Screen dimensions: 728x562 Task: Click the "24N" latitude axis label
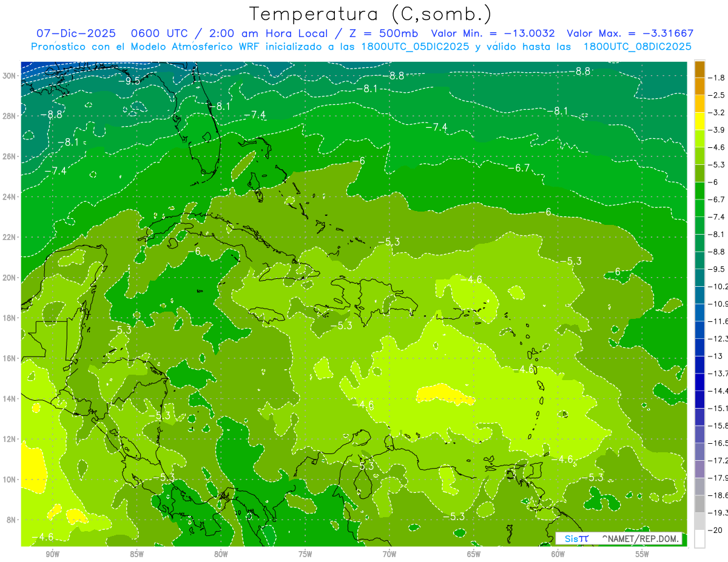(x=9, y=197)
